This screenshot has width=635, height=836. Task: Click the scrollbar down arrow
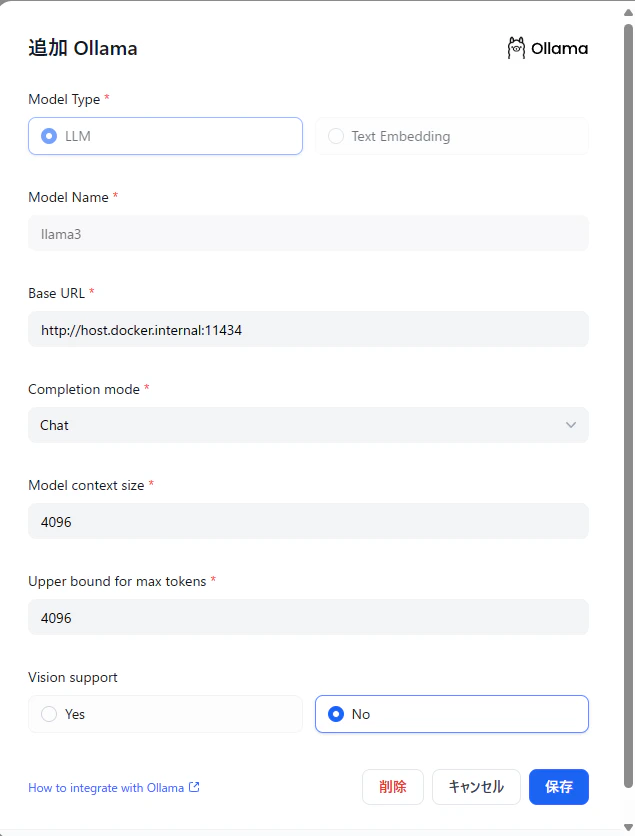tap(629, 827)
